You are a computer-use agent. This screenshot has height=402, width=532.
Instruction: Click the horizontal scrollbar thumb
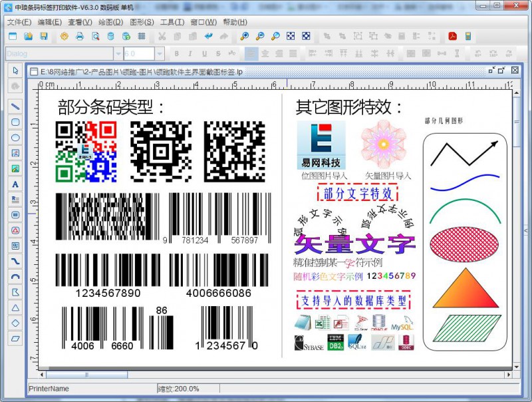pyautogui.click(x=86, y=375)
